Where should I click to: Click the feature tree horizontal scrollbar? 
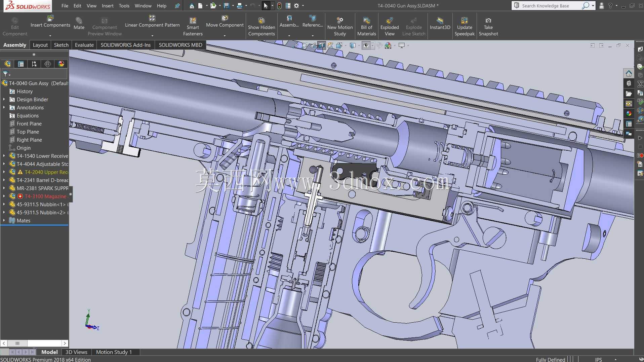34,343
